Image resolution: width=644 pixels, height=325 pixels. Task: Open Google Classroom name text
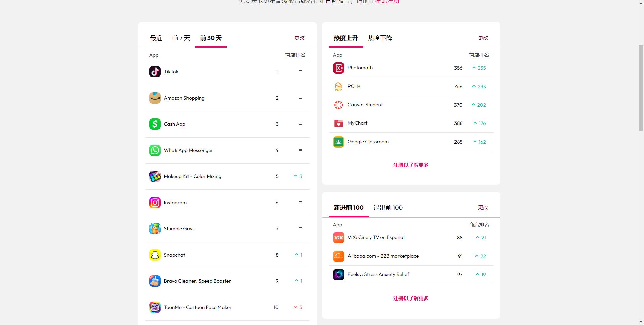pyautogui.click(x=368, y=142)
